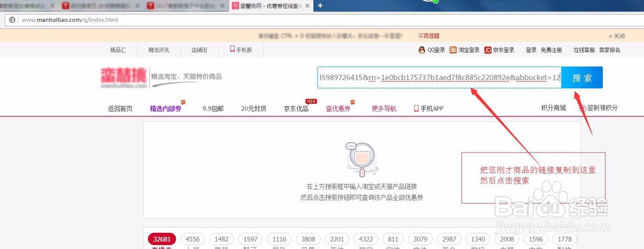Go to 返回首页 in main navigation
The image size is (644, 249).
click(120, 109)
